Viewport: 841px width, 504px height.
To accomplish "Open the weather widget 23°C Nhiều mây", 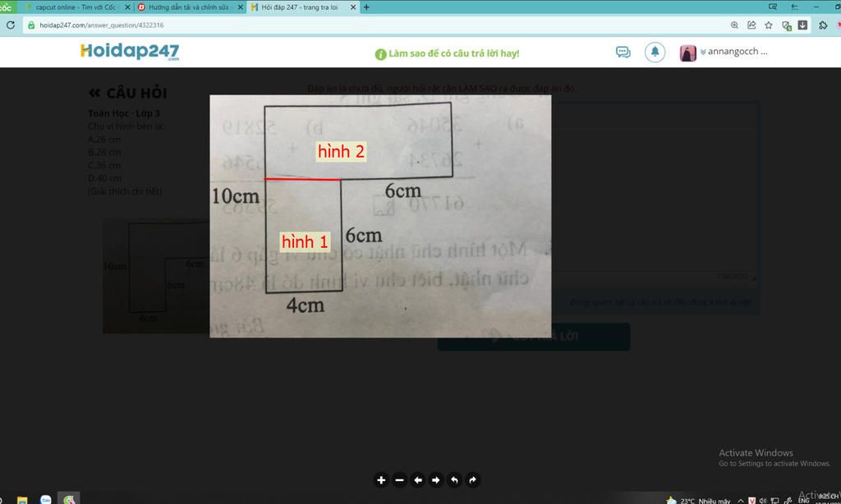I will (x=698, y=500).
